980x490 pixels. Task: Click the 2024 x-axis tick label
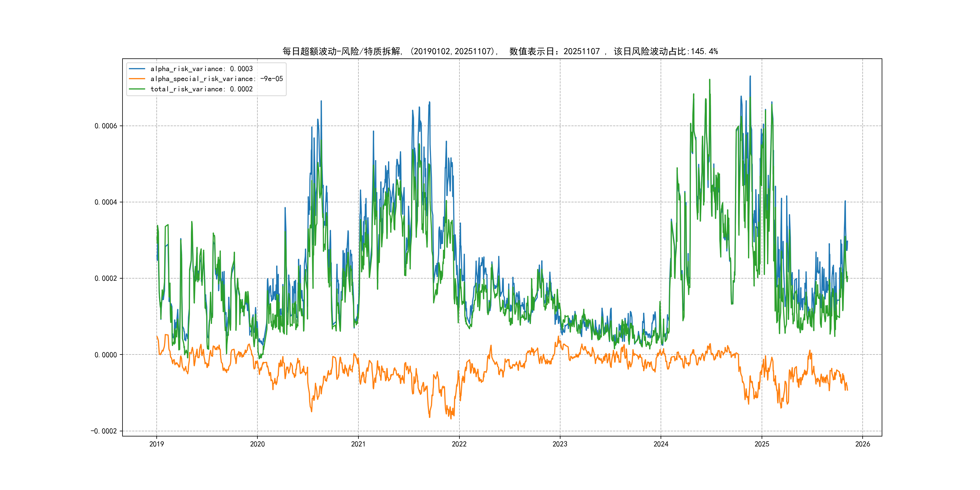661,444
